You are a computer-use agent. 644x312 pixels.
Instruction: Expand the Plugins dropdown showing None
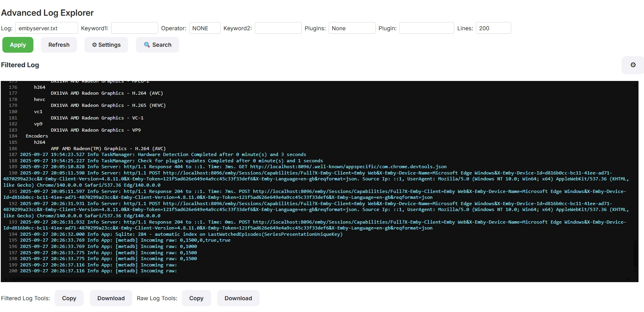pyautogui.click(x=352, y=28)
